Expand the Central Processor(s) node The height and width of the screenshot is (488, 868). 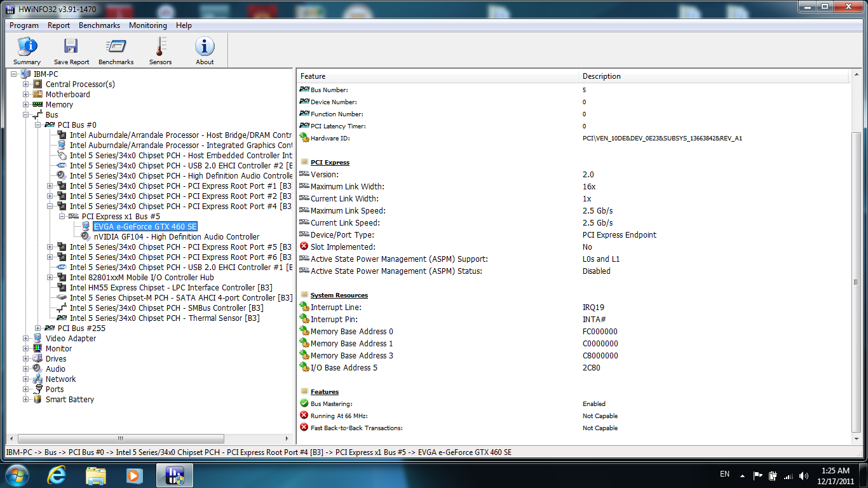click(26, 84)
